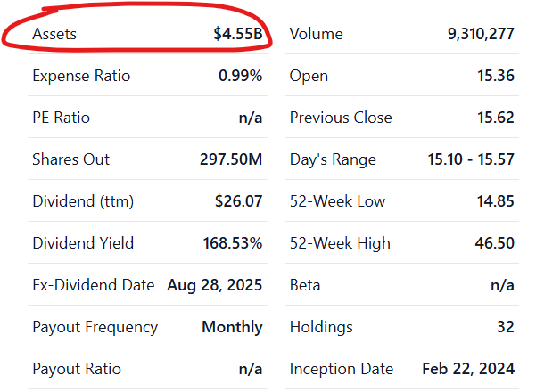Viewport: 536px width, 392px height.
Task: Click the Expense Ratio label
Action: pos(81,76)
